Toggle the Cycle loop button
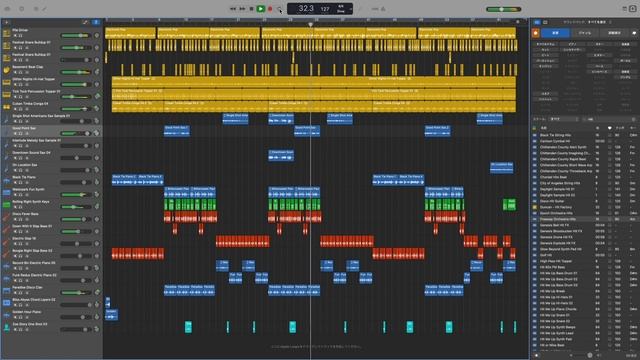Viewport: 640px width, 360px height. (x=279, y=9)
